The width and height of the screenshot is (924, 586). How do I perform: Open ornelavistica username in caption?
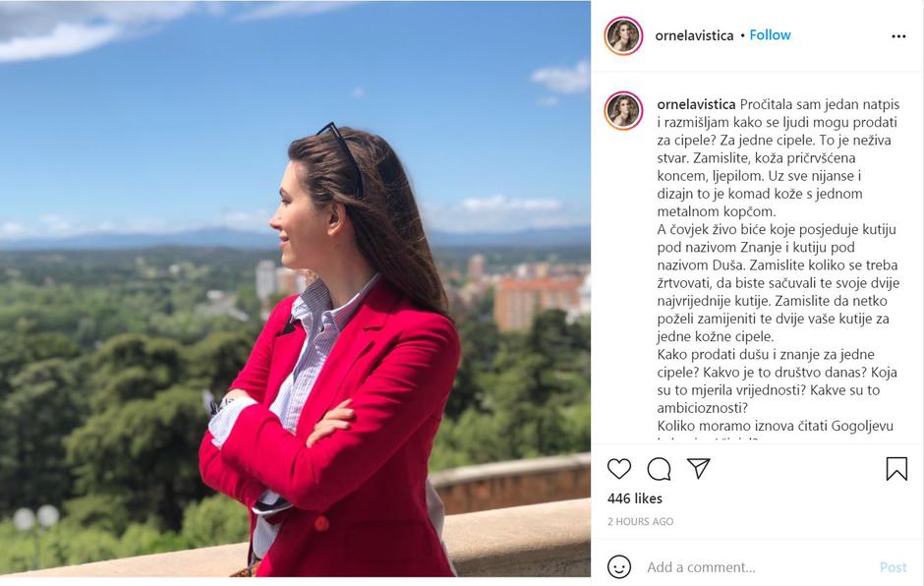pos(696,104)
